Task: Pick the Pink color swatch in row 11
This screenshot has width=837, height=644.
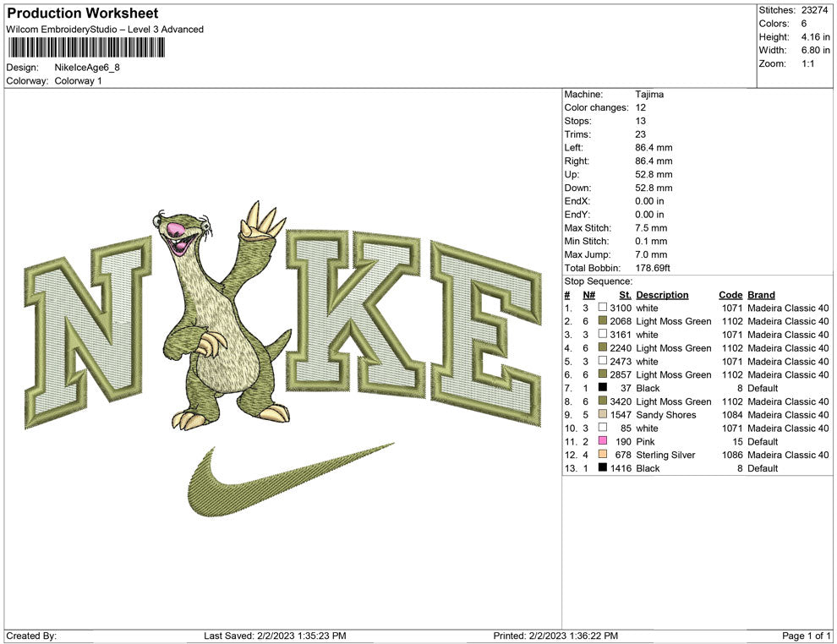Action: click(603, 440)
